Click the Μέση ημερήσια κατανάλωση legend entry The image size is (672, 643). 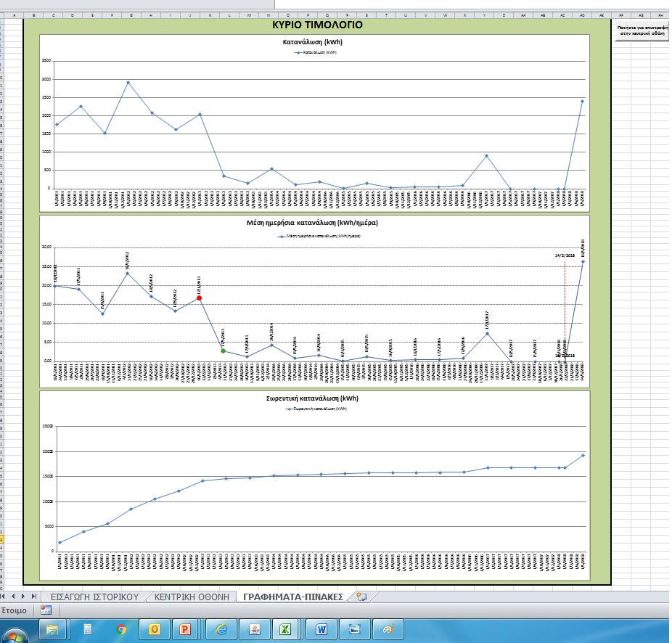319,236
